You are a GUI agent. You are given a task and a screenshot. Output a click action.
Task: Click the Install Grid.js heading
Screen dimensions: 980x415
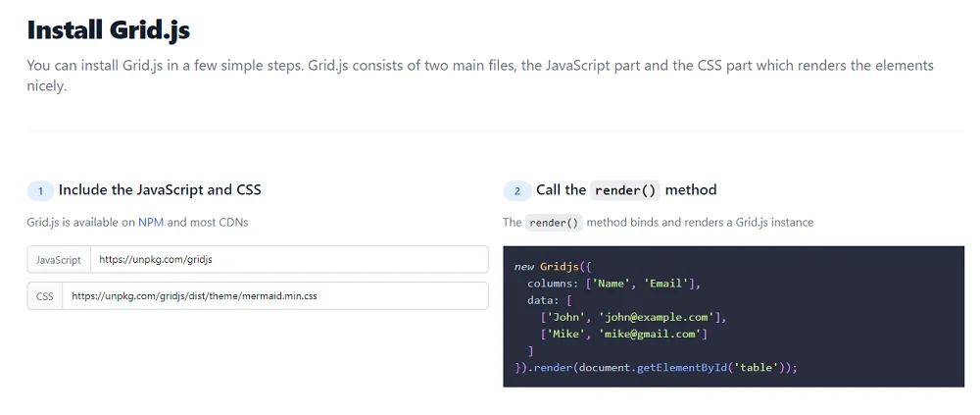[x=108, y=30]
